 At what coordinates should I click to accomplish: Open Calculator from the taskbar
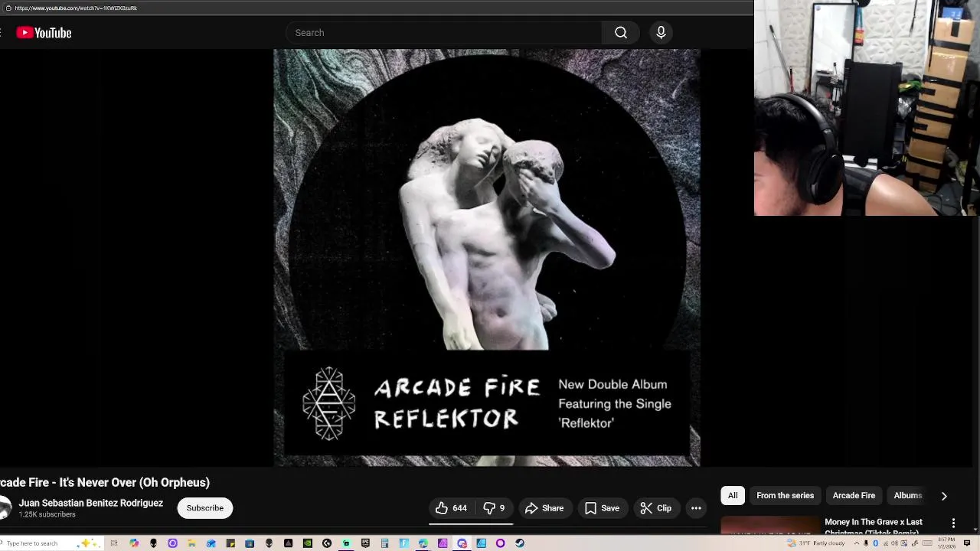click(x=384, y=543)
